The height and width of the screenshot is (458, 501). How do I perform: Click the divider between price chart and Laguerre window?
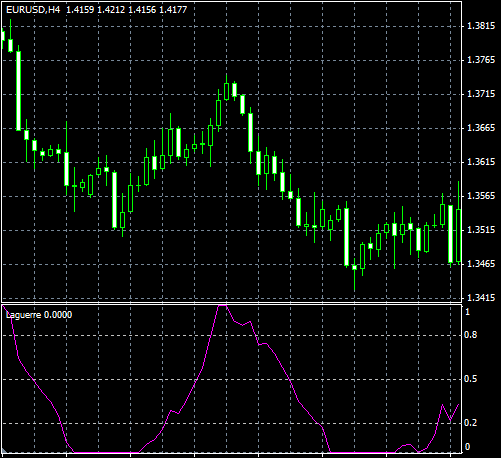[232, 303]
